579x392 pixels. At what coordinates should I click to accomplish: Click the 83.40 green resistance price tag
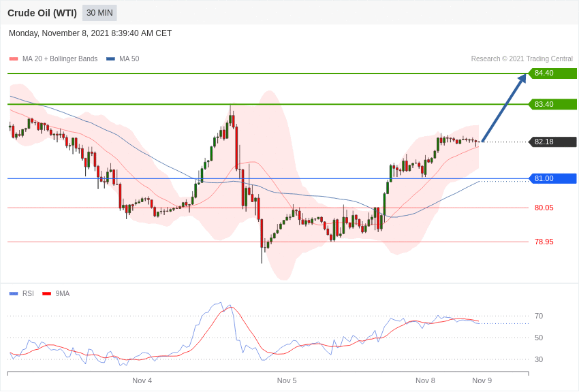[553, 104]
